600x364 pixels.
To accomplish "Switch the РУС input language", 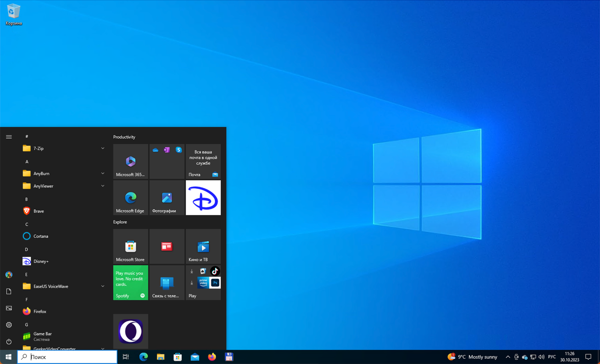I will tap(552, 357).
